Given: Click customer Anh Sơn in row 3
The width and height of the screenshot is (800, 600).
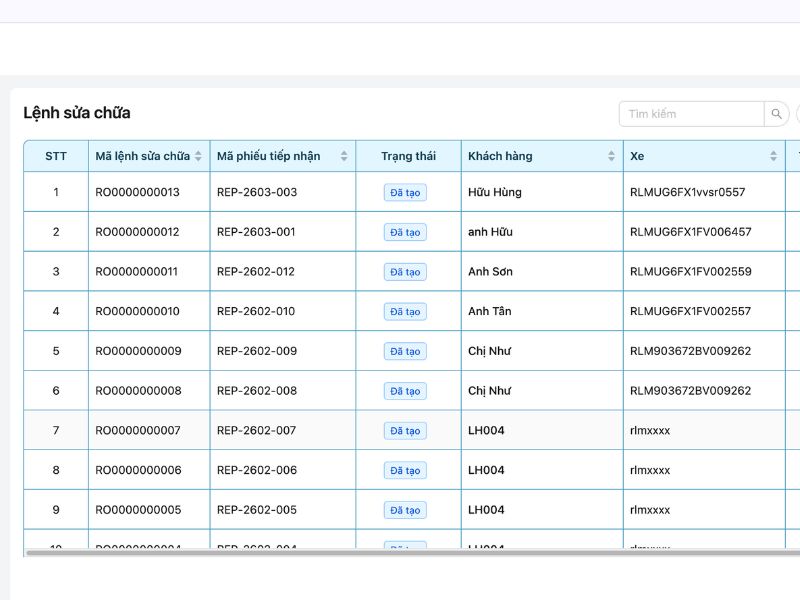Looking at the screenshot, I should pos(490,272).
